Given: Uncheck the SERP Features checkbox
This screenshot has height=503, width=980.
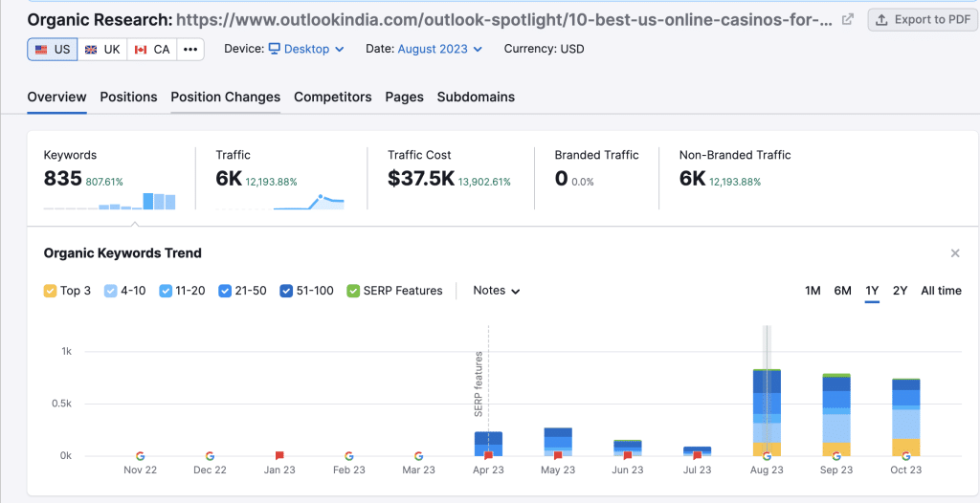Looking at the screenshot, I should (x=352, y=291).
